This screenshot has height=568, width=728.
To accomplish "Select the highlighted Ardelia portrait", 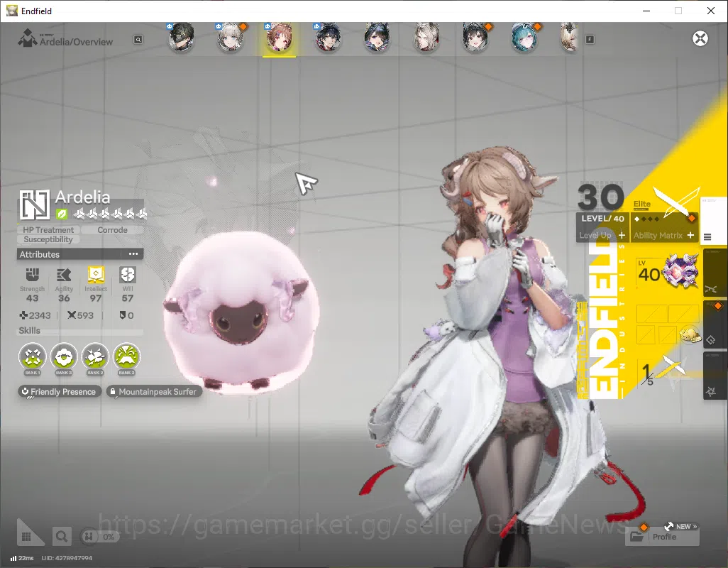I will pos(279,38).
